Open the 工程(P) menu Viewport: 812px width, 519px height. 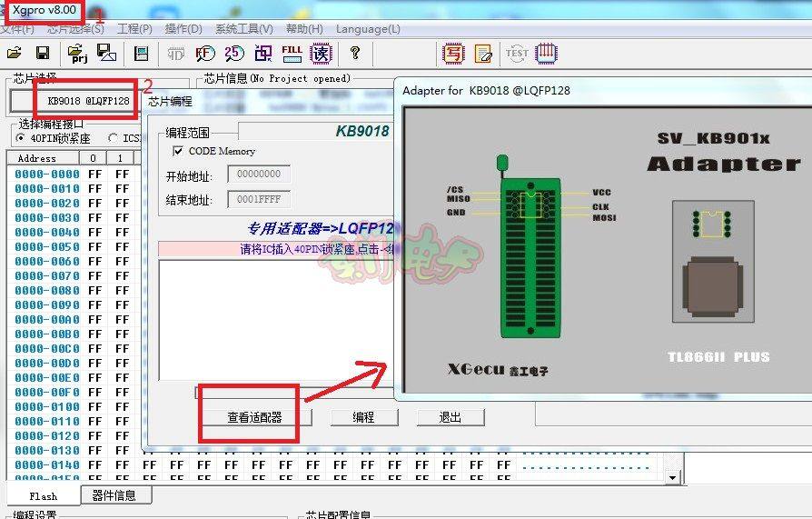pos(134,29)
